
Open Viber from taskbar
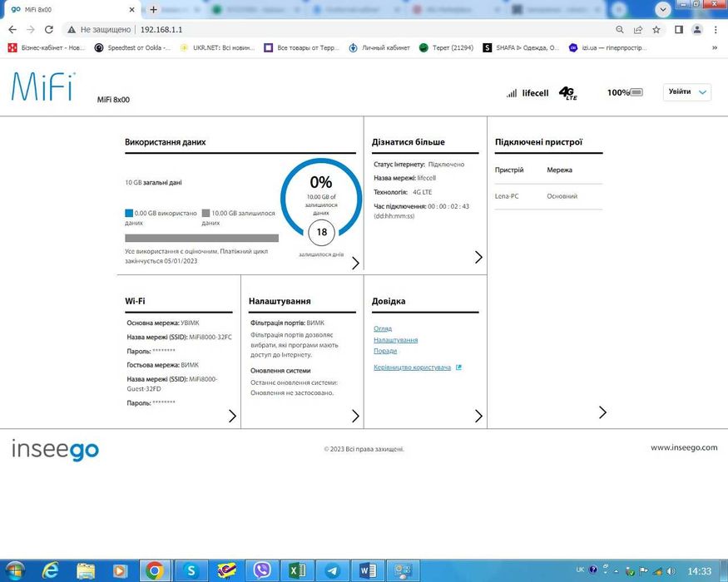click(x=262, y=570)
